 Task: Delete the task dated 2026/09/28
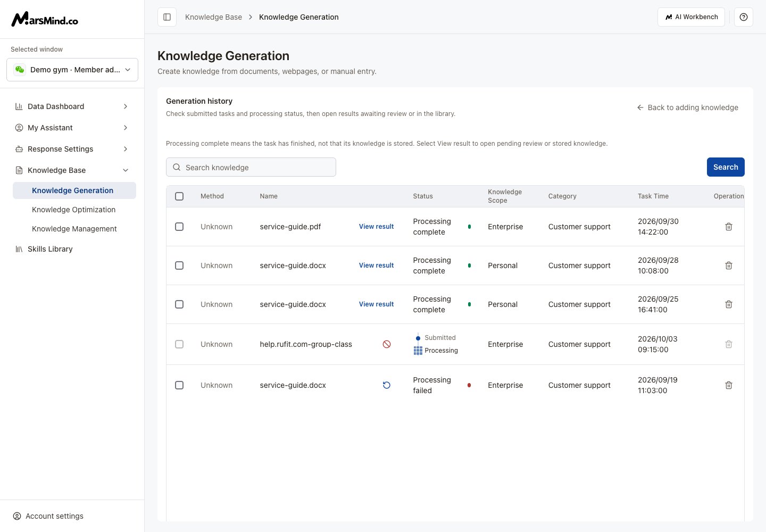[729, 265]
